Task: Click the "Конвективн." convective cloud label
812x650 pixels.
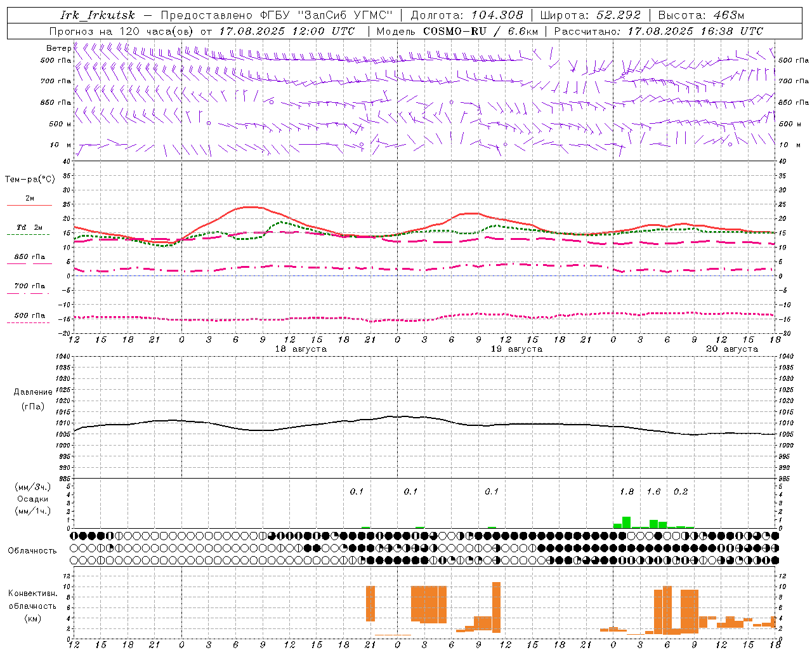Action: point(33,594)
